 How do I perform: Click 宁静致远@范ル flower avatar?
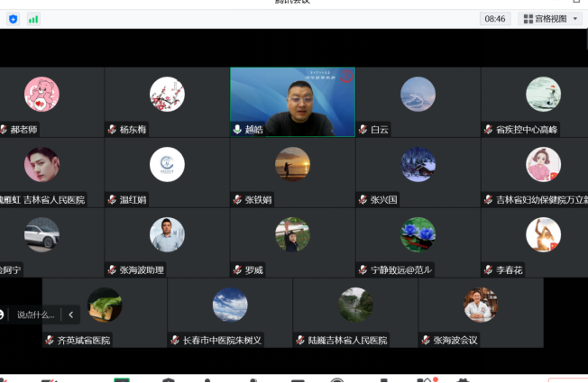(x=418, y=234)
